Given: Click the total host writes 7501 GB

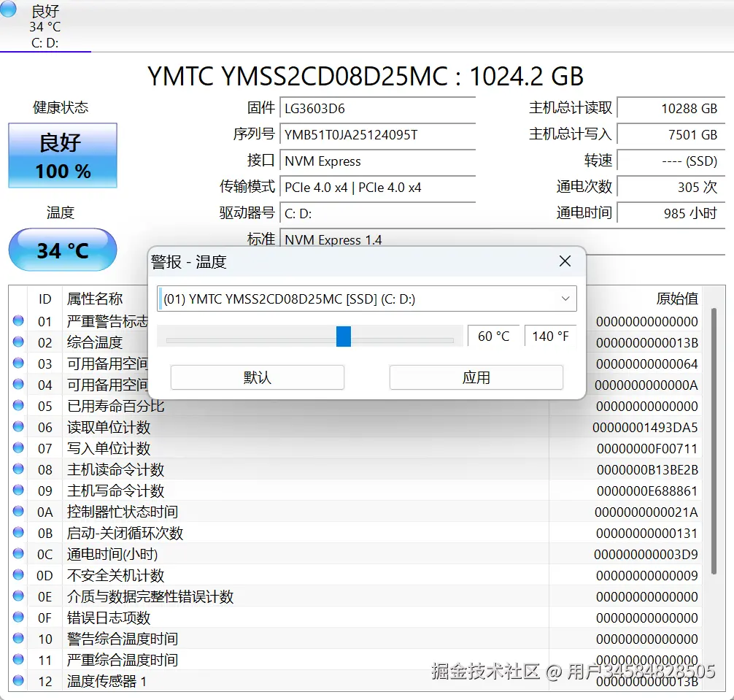Looking at the screenshot, I should (671, 135).
